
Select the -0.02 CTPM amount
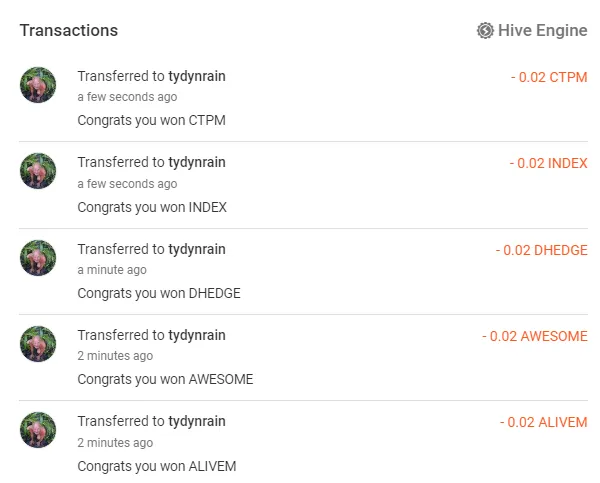(x=548, y=76)
